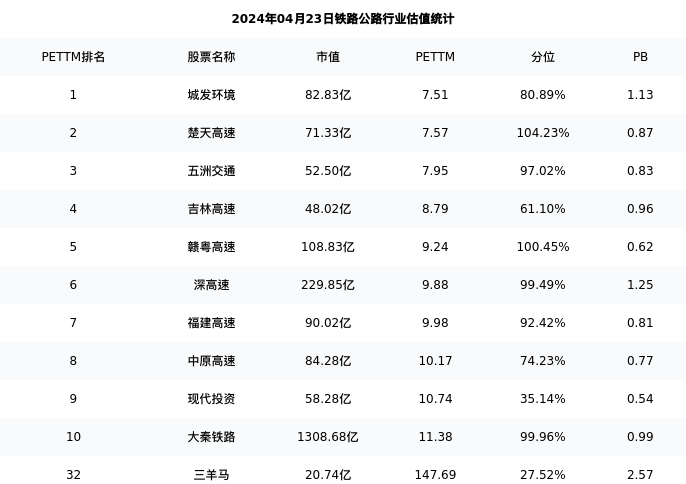The height and width of the screenshot is (484, 686).
Task: Click stock name 楚天高速
Action: coord(211,133)
